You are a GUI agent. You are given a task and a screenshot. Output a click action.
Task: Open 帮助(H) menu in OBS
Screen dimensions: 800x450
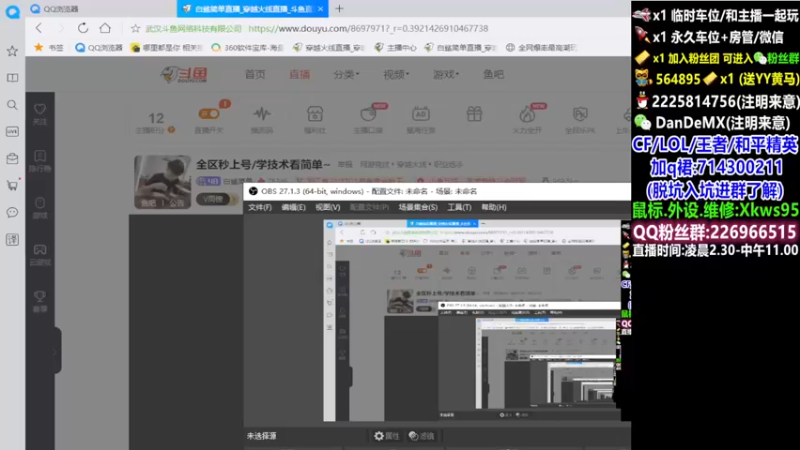494,207
